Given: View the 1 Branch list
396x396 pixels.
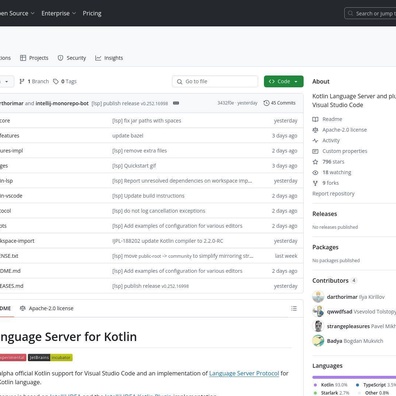Looking at the screenshot, I should 34,81.
